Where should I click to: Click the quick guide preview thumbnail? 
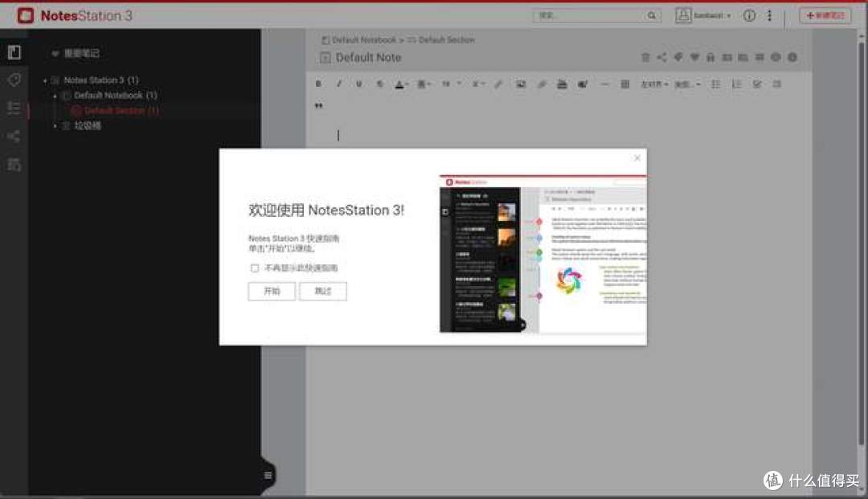click(543, 254)
